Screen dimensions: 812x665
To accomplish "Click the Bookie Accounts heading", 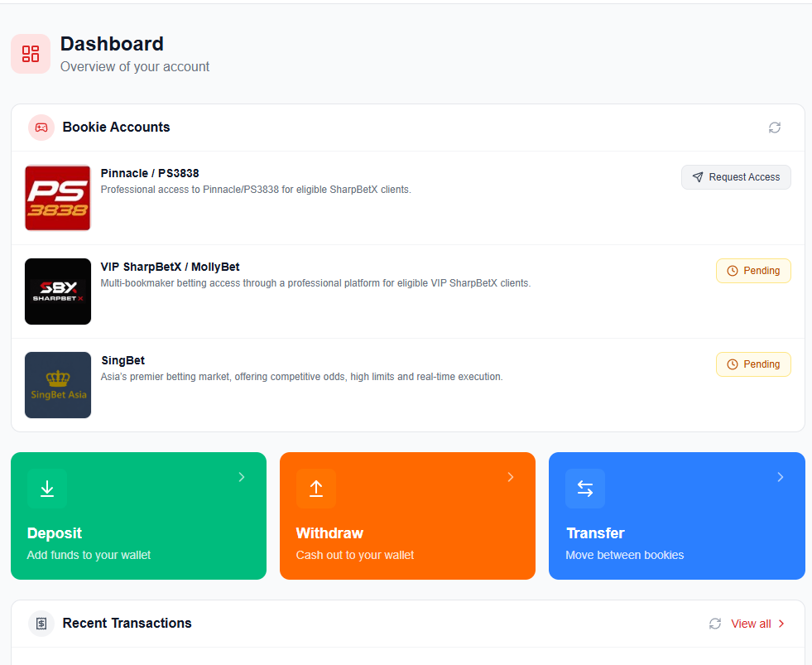I will [116, 127].
